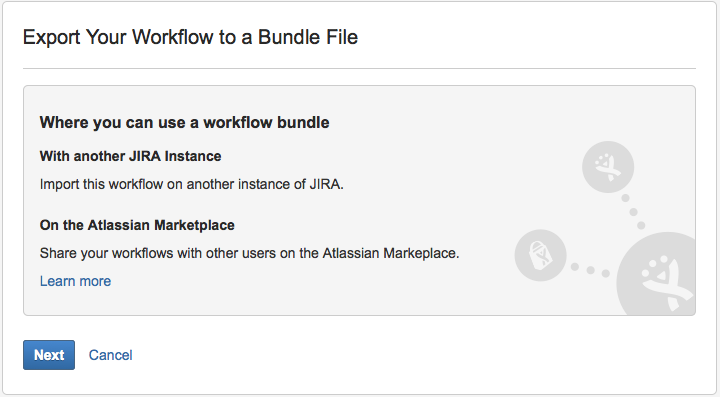
Task: Open the Learn more link
Action: [75, 281]
